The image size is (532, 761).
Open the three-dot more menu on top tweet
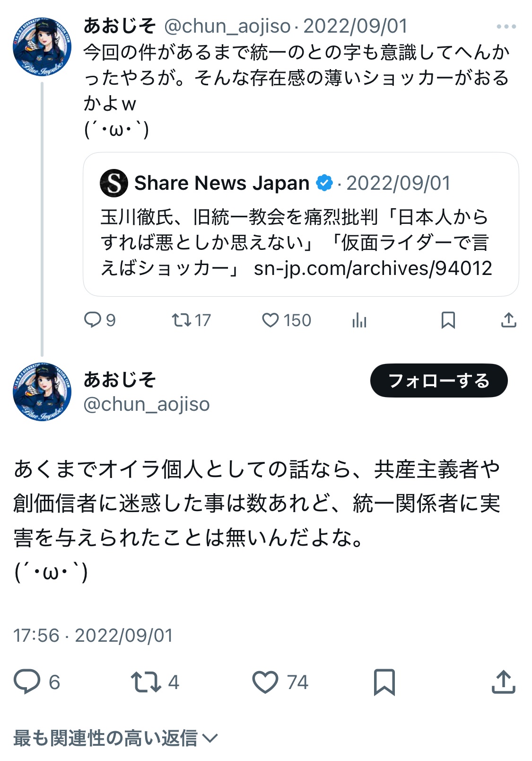tap(506, 27)
